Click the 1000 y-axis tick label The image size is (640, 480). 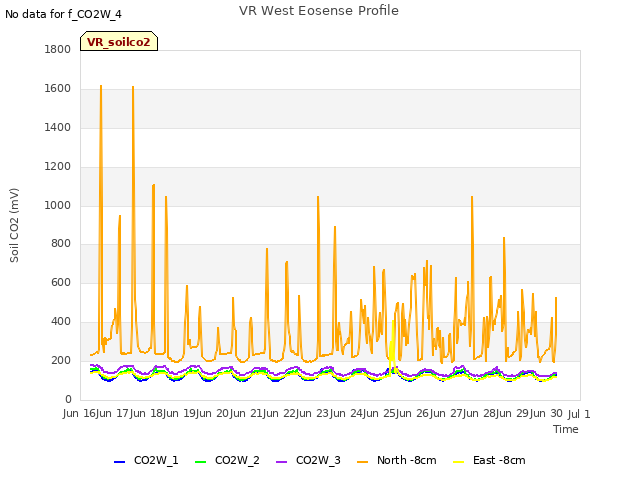[58, 205]
